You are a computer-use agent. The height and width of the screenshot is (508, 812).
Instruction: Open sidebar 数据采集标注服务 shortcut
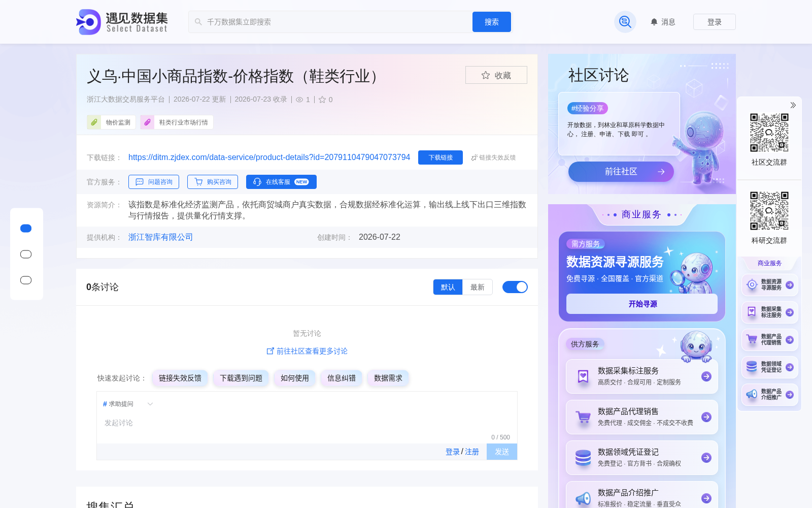[x=770, y=312]
